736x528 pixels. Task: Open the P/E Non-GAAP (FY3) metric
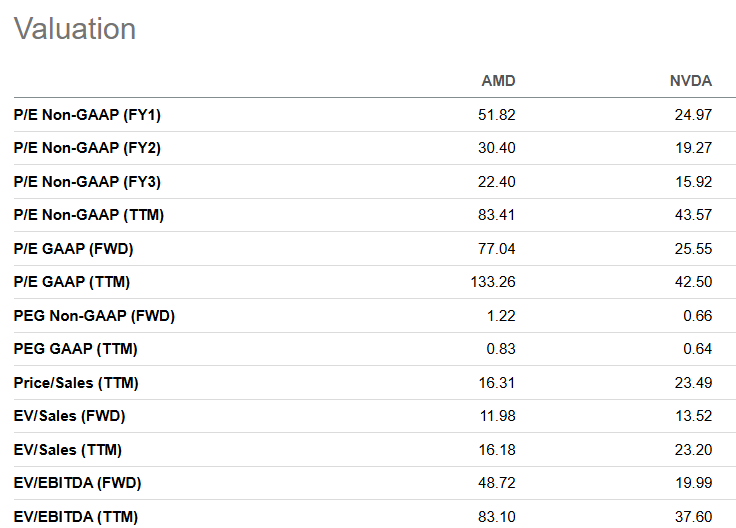point(87,182)
